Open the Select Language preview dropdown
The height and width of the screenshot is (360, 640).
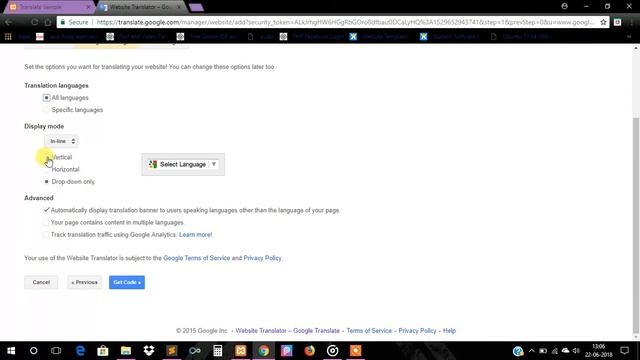pyautogui.click(x=183, y=164)
